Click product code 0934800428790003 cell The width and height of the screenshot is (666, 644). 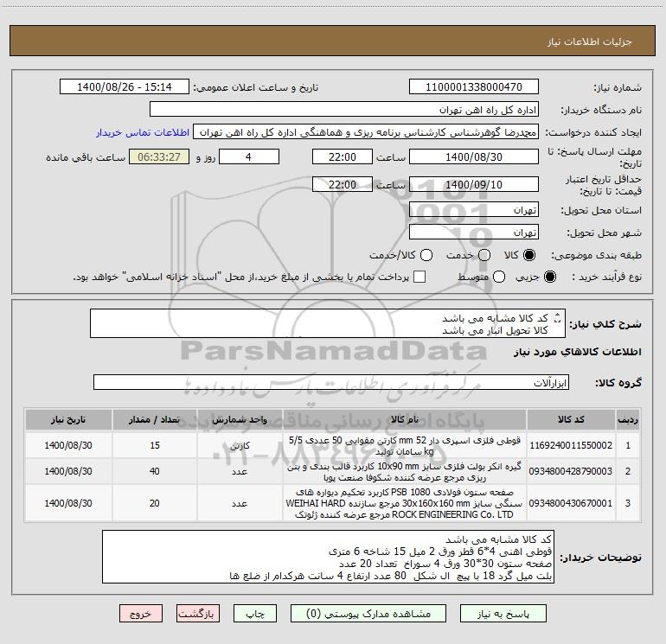(x=571, y=471)
